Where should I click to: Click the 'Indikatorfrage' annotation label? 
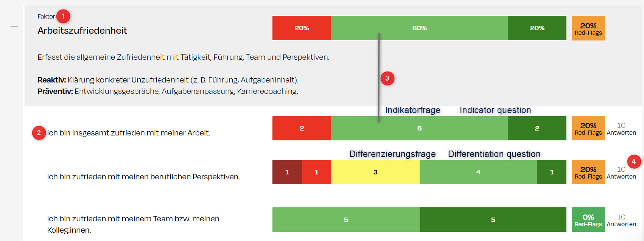pyautogui.click(x=412, y=110)
